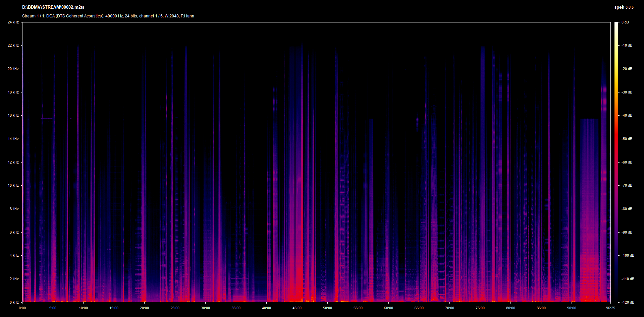Select the 22 kHz frequency axis label
Image resolution: width=644 pixels, height=317 pixels.
pos(13,45)
